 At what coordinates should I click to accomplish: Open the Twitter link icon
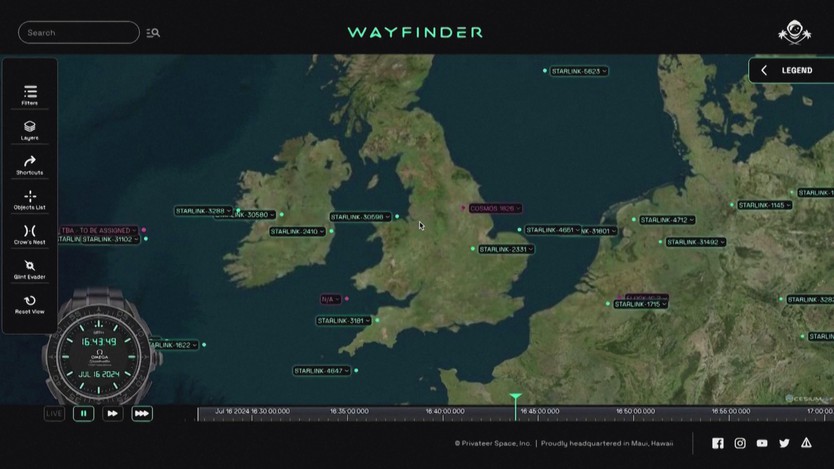tap(784, 443)
